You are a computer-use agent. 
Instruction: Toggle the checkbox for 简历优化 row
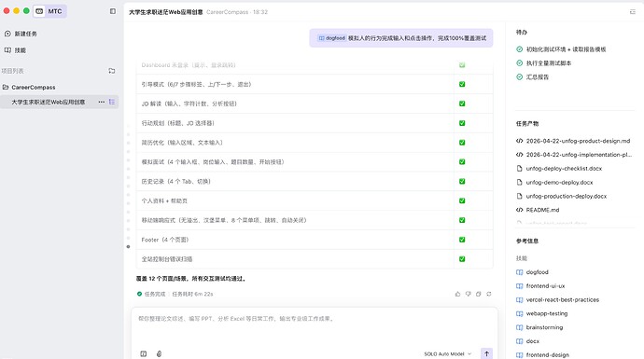pos(462,143)
